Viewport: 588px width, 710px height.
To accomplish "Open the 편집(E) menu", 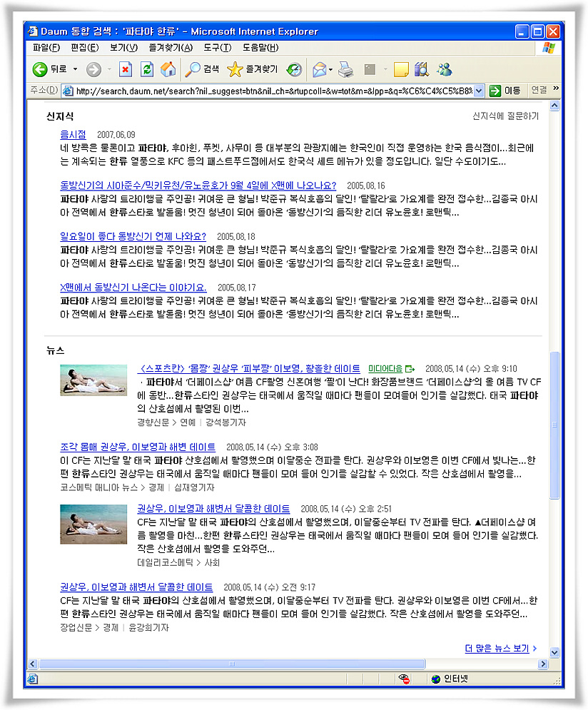I will pos(85,48).
